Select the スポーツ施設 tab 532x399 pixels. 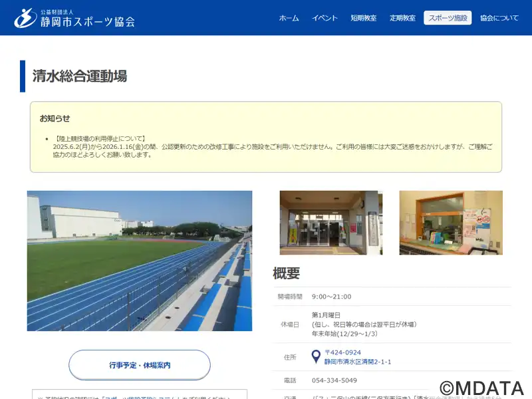448,18
